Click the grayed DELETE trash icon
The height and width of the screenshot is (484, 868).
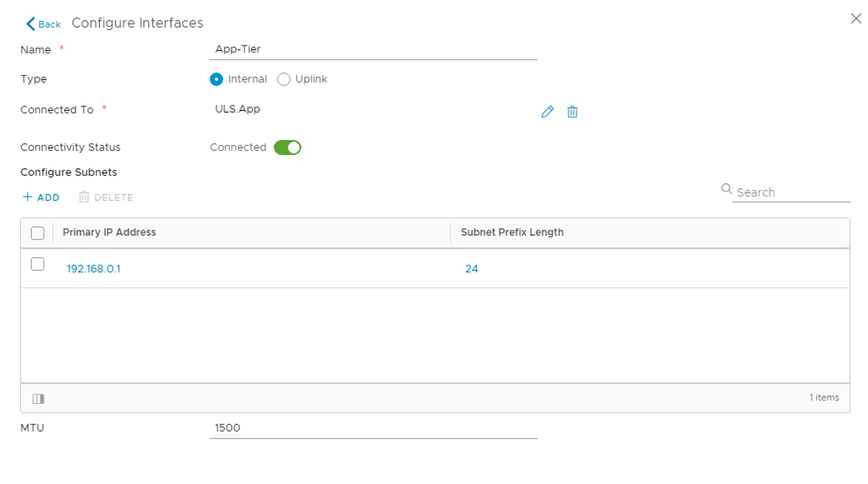point(84,197)
